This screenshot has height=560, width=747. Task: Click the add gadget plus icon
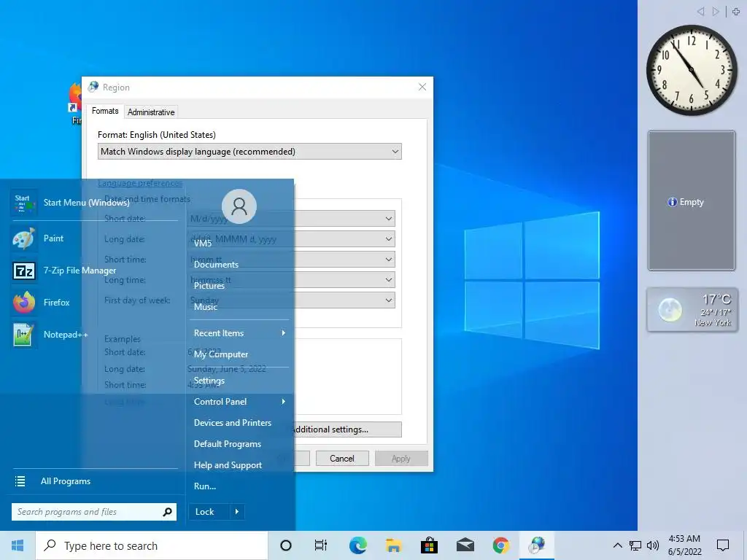point(736,12)
